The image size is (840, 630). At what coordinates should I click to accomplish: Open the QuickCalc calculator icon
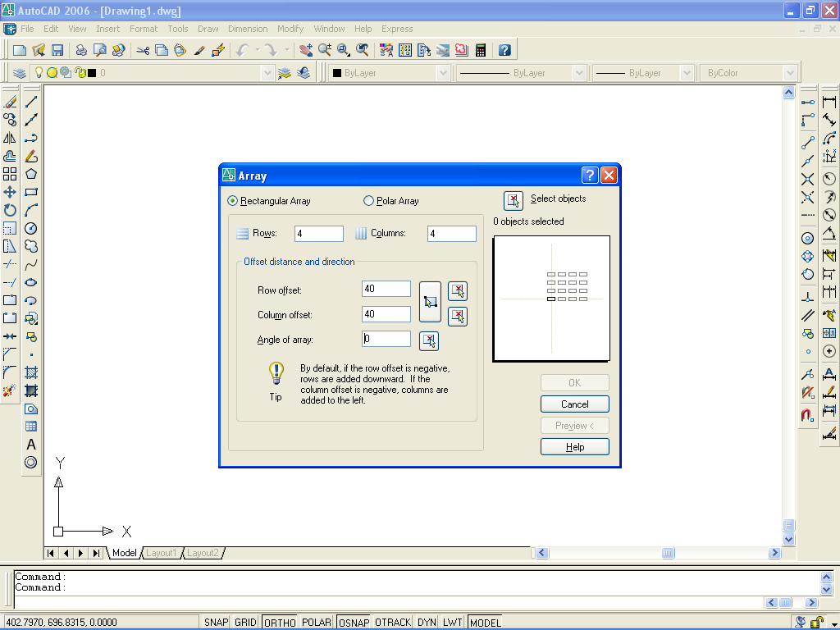coord(481,50)
